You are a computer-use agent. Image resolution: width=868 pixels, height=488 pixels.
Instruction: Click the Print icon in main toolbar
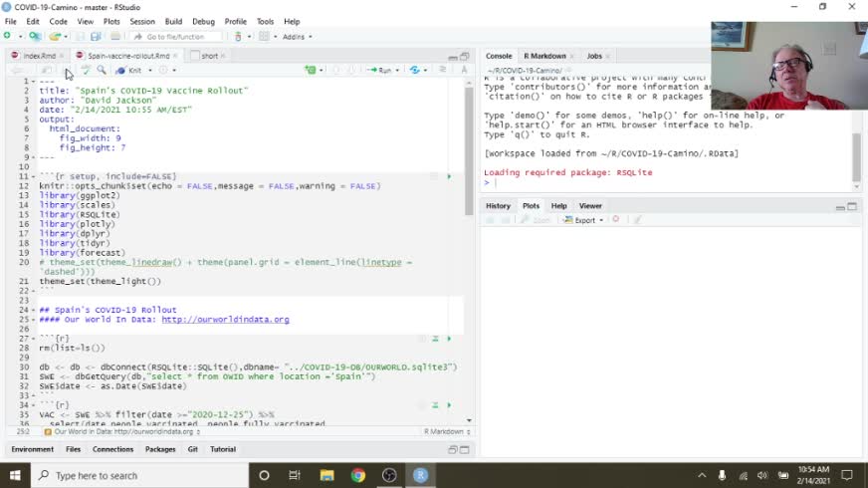coord(115,37)
